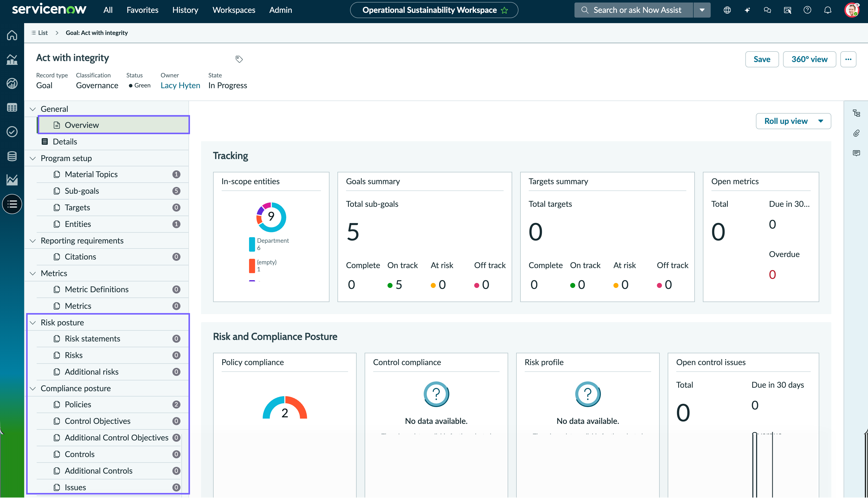Click the Operational Sustainability Workspace pill

[434, 10]
